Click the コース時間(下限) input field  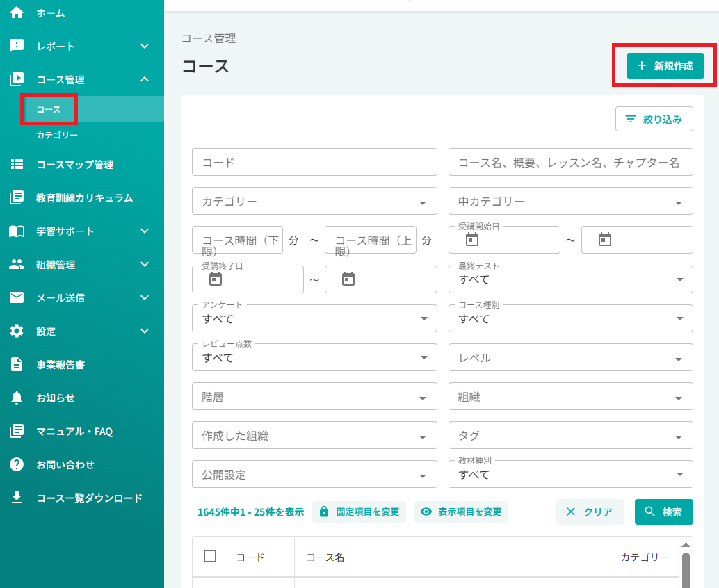click(x=238, y=240)
